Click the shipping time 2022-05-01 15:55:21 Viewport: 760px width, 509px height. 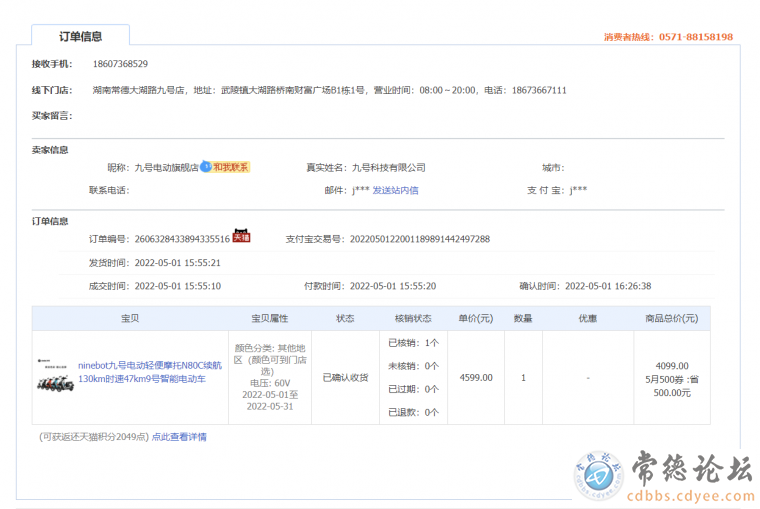pos(177,263)
